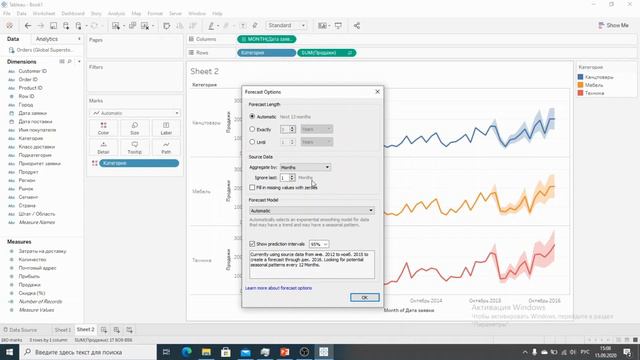This screenshot has height=360, width=640.
Task: Click the Sort Ascending toolbar icon
Action: pyautogui.click(x=180, y=26)
